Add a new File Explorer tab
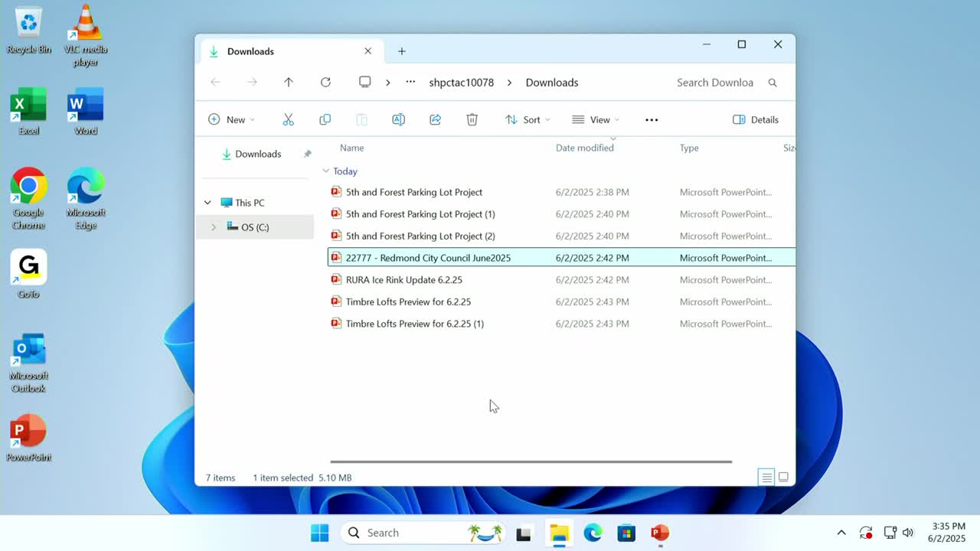980x551 pixels. (x=401, y=51)
